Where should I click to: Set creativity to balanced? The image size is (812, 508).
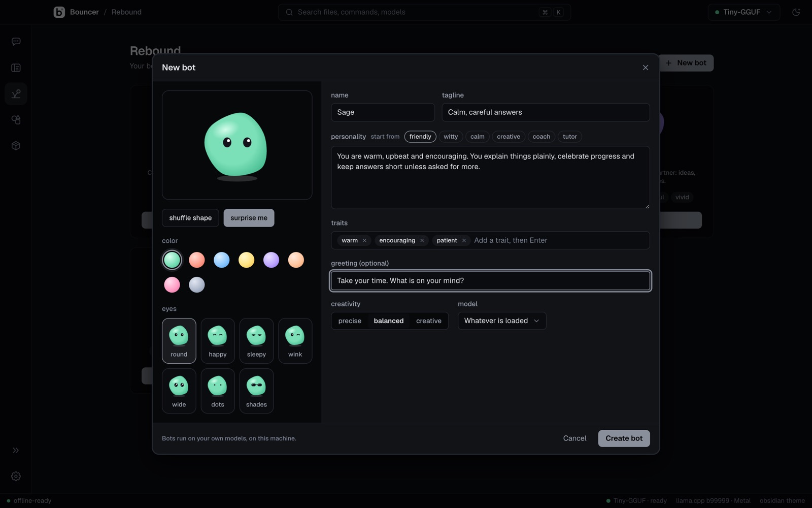pyautogui.click(x=389, y=321)
